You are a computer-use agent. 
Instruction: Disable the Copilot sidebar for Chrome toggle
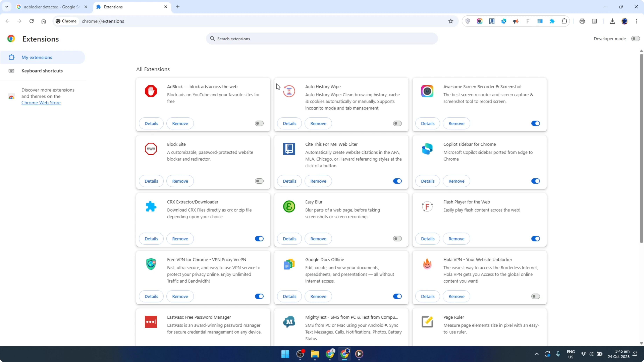tap(535, 181)
